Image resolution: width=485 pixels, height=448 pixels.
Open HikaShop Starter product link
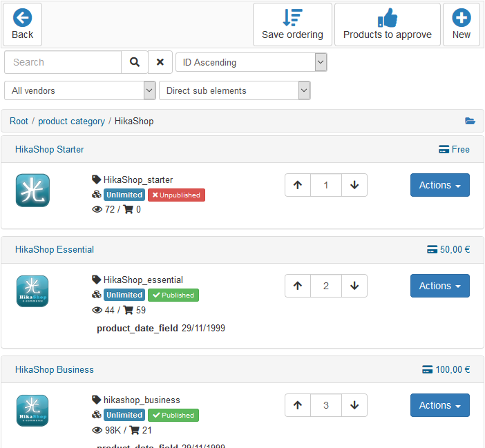50,149
